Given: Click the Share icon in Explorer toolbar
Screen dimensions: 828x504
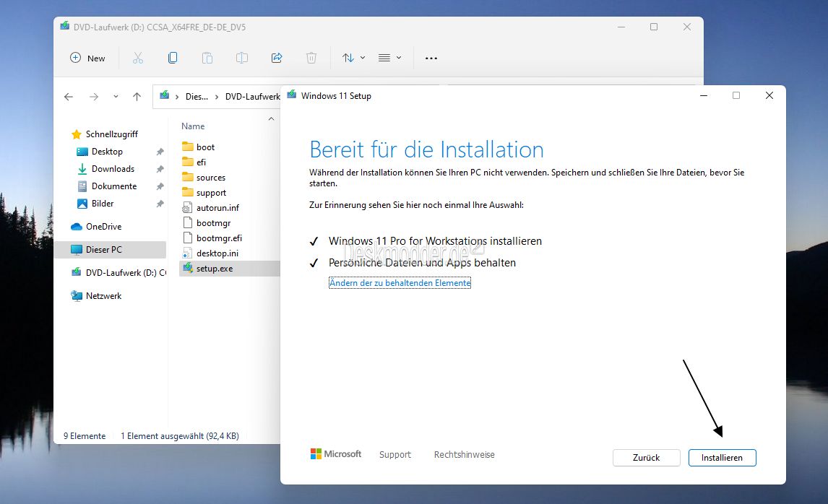Looking at the screenshot, I should click(277, 58).
